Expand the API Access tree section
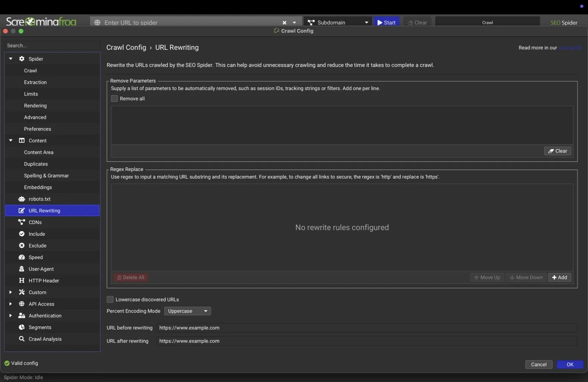Image resolution: width=588 pixels, height=382 pixels. (11, 304)
